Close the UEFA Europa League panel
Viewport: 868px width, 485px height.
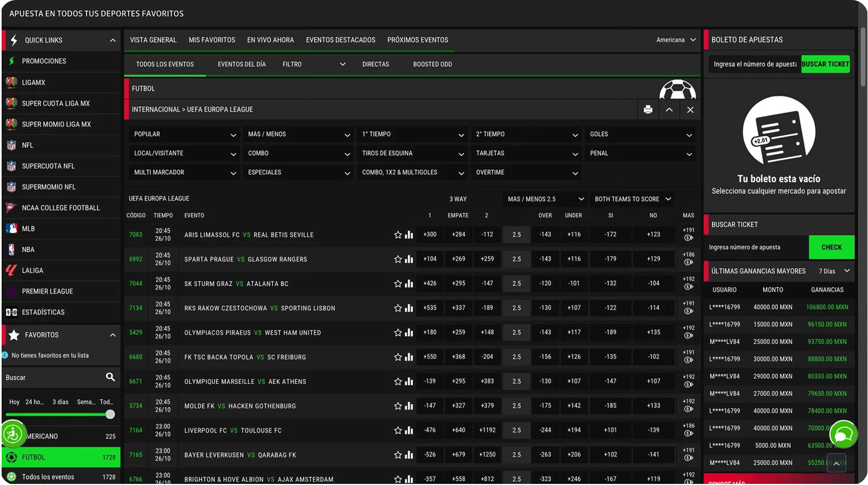pyautogui.click(x=690, y=109)
